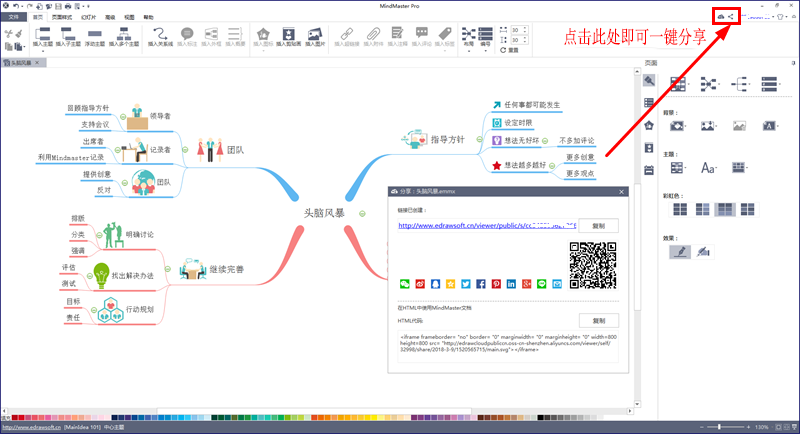Image resolution: width=800 pixels, height=434 pixels.
Task: Switch to the 页面样式 ribbon tab
Action: pyautogui.click(x=62, y=17)
